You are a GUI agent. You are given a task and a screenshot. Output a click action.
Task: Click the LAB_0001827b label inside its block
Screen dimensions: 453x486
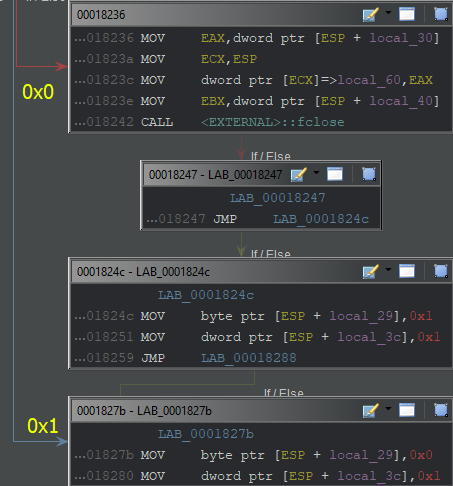click(x=206, y=434)
